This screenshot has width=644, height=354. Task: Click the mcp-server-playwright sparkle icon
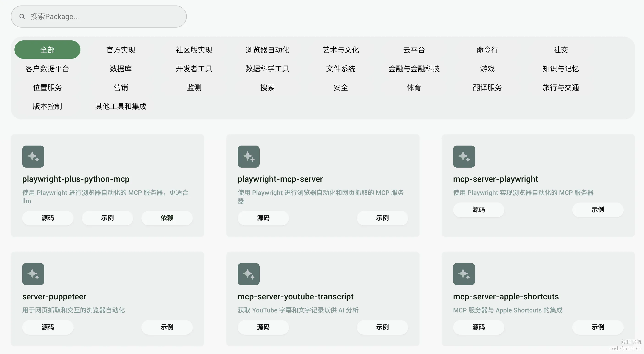464,157
